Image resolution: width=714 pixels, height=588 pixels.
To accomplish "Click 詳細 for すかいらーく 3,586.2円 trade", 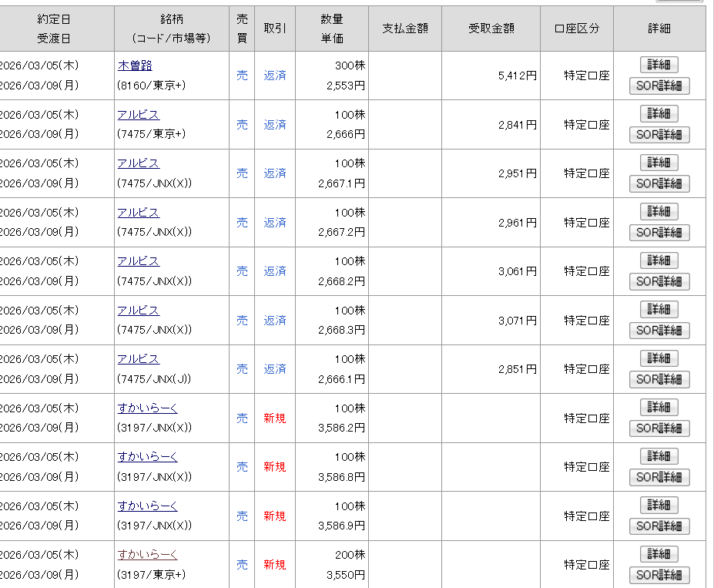I will [659, 408].
